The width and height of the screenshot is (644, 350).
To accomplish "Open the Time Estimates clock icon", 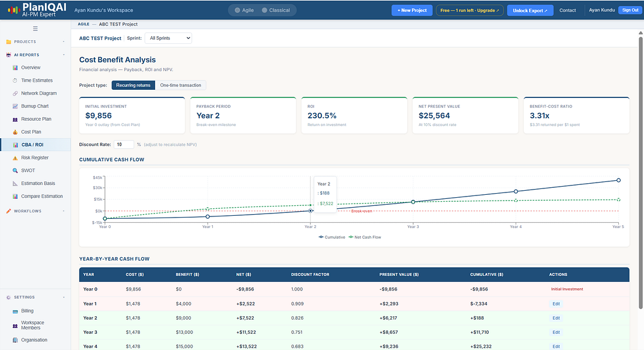I will [x=15, y=80].
